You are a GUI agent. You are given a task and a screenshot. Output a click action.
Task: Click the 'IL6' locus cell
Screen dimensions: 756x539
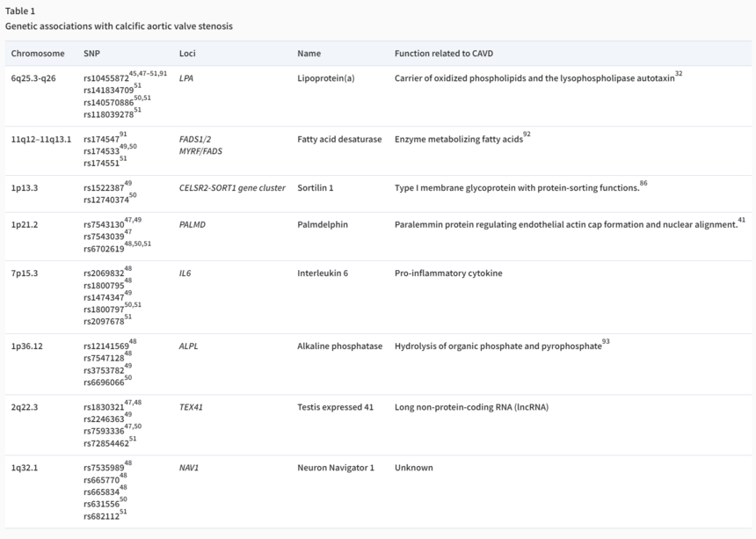(185, 273)
